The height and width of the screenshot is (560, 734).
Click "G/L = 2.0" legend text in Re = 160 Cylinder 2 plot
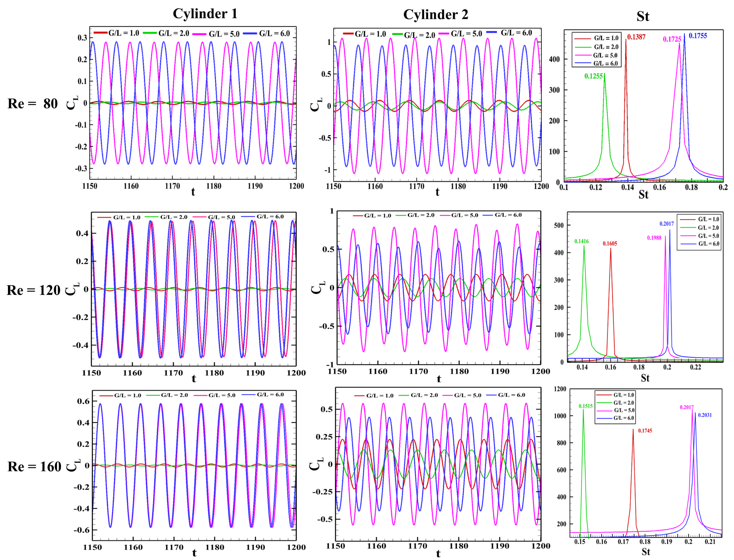click(424, 395)
